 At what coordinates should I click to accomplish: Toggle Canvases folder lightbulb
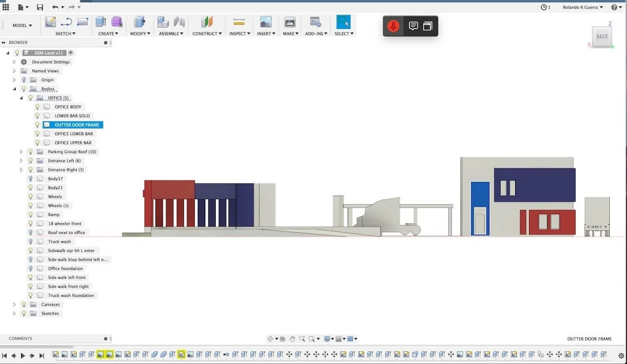pos(24,305)
